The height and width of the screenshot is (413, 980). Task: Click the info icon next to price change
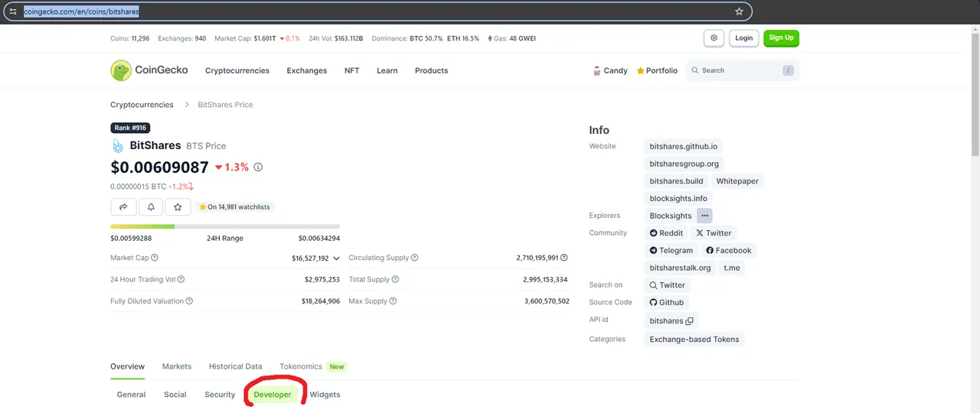click(258, 167)
